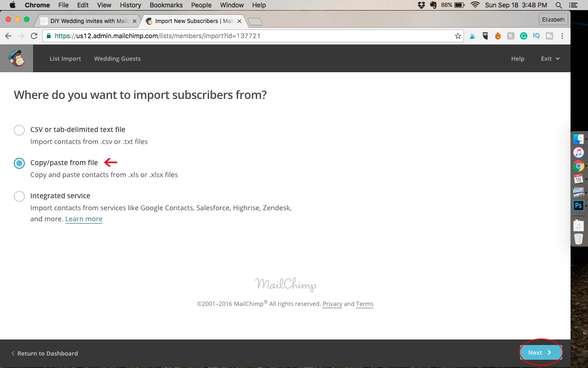Open Preview from the Dock

(x=578, y=192)
